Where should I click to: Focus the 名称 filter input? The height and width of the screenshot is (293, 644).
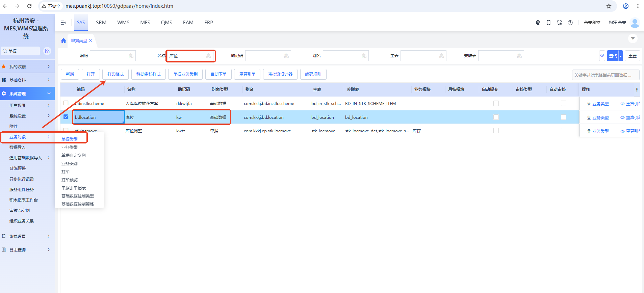190,56
